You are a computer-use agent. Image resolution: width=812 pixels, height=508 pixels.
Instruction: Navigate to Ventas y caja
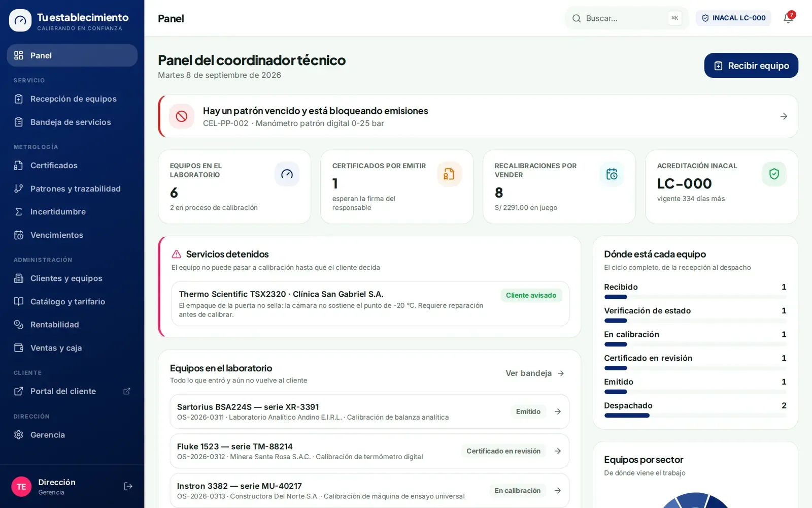[72, 348]
